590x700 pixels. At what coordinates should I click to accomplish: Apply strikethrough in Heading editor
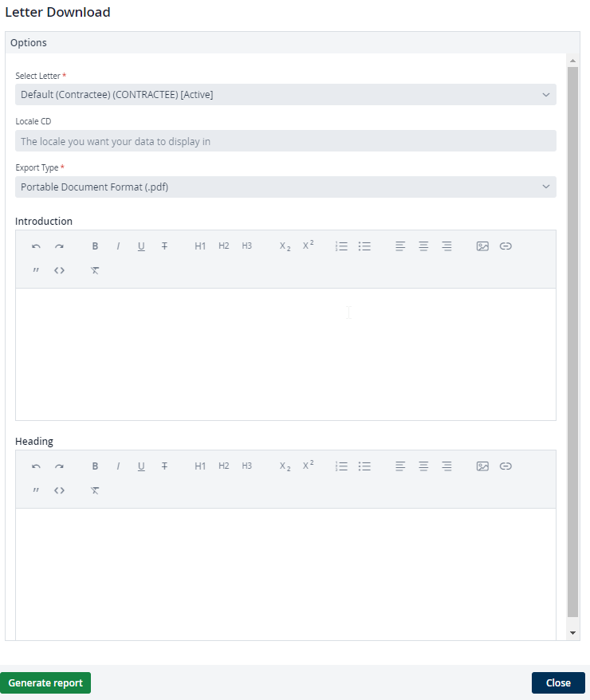pos(164,466)
